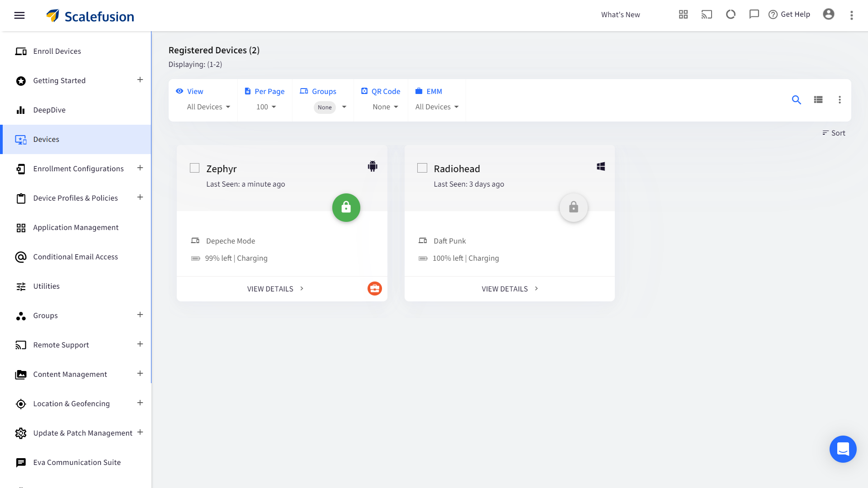Image resolution: width=868 pixels, height=488 pixels.
Task: Click the green lock icon on Zephyr's card
Action: coord(346,207)
